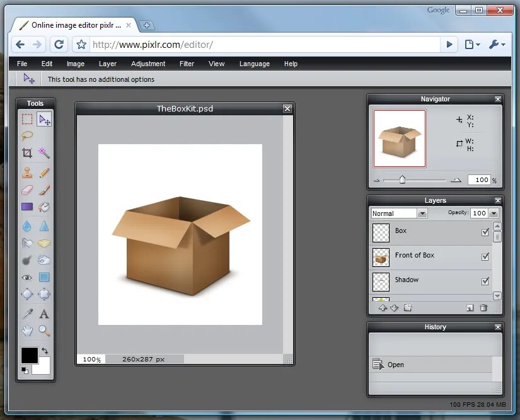Viewport: 520px width, 420px height.
Task: Expand the layer Opacity dropdown arrow
Action: 494,213
